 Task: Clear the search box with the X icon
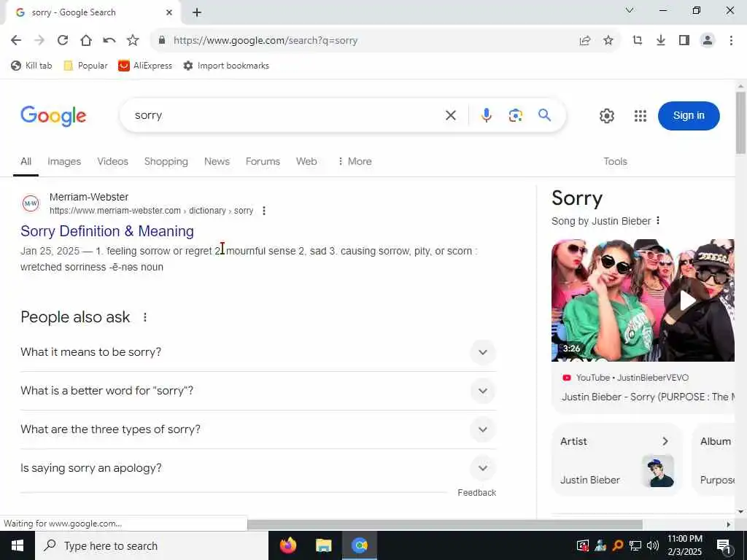coord(451,115)
